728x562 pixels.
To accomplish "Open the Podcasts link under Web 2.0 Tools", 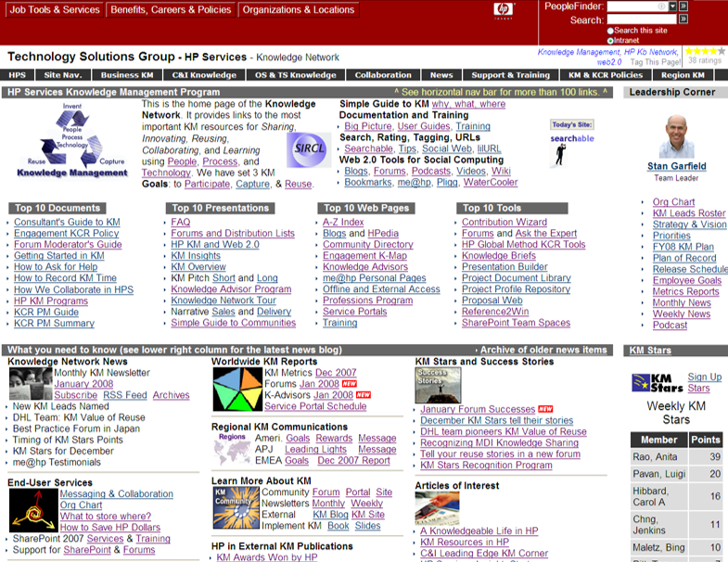I will click(431, 171).
